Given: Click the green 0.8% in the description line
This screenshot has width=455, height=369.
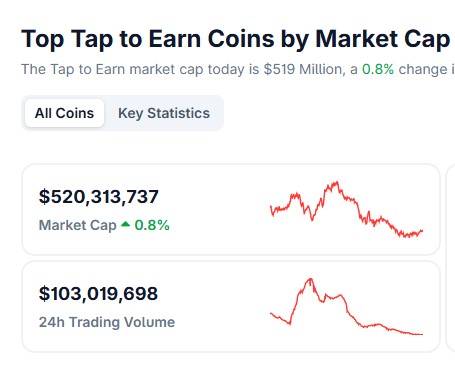Looking at the screenshot, I should click(x=378, y=69).
